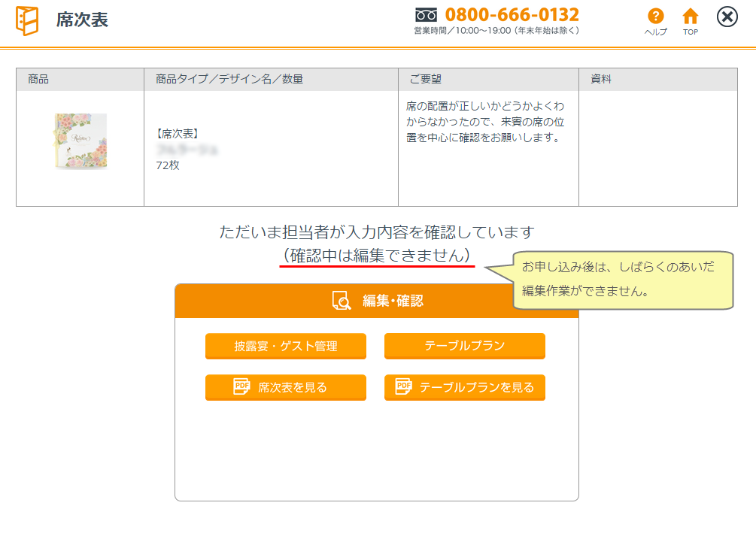The height and width of the screenshot is (536, 756).
Task: Click the magnifier document icon beside 編集・確認
Action: point(342,301)
